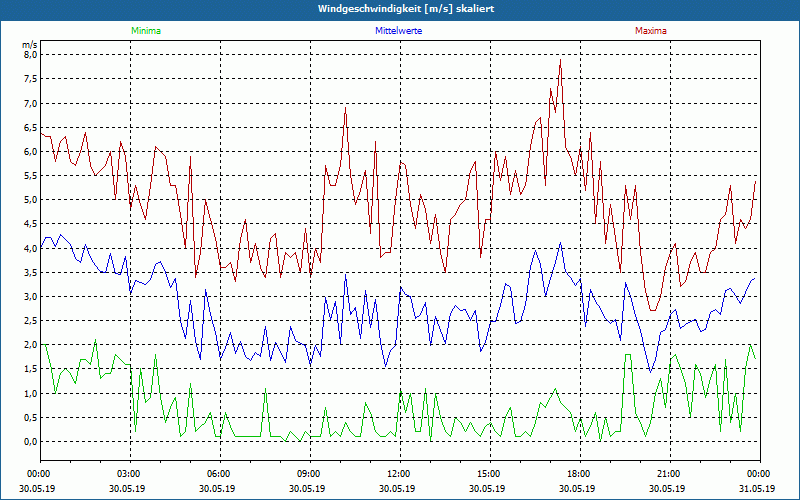Click the 06:00 time axis label
Screen dimensions: 800x500
click(x=220, y=474)
